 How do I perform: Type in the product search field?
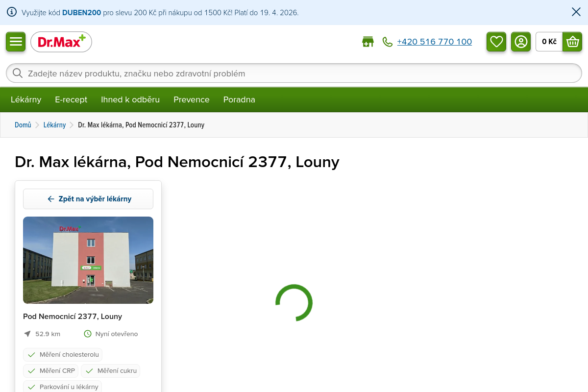coord(294,73)
